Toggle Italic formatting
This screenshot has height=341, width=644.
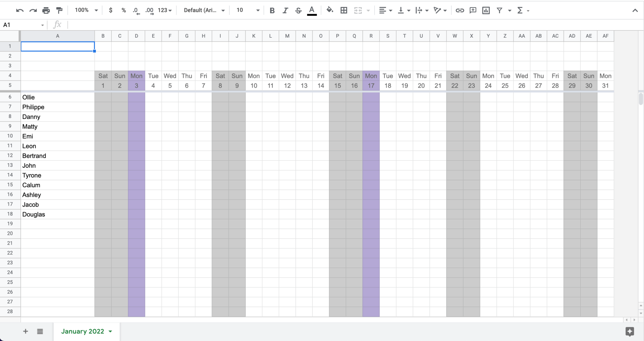pos(285,10)
